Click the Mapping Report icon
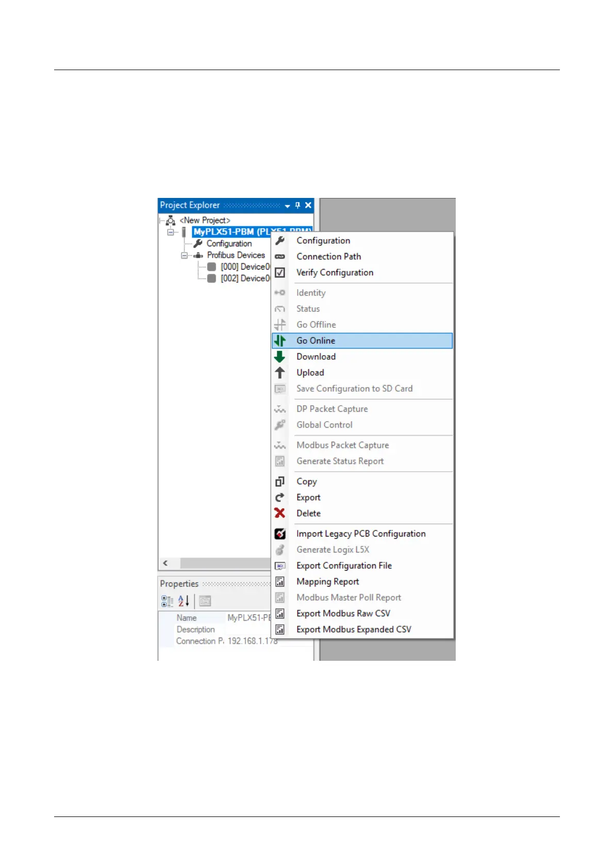 click(280, 582)
